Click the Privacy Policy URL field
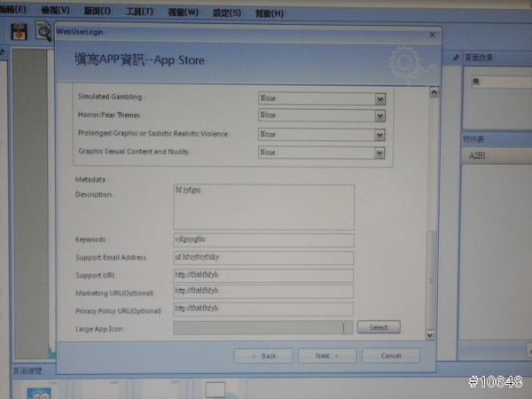Viewport: 532px width, 399px height. [x=263, y=309]
